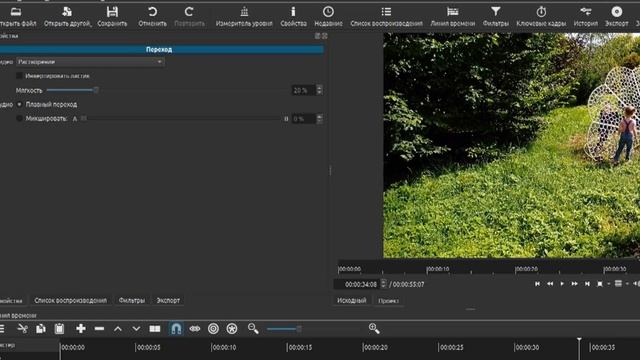Toggle magnet snapping on timeline

[x=176, y=329]
